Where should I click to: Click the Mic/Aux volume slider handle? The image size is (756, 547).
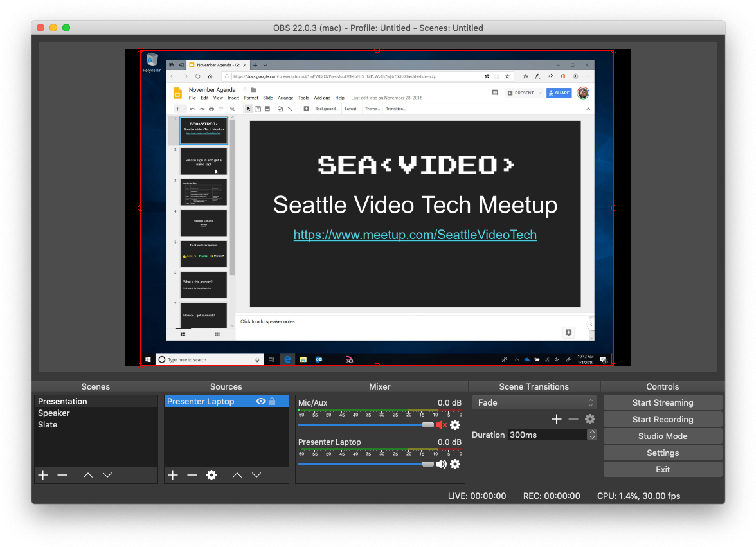[428, 425]
